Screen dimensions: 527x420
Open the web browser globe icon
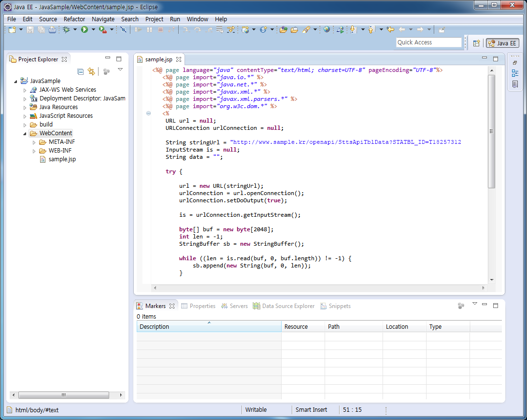327,30
